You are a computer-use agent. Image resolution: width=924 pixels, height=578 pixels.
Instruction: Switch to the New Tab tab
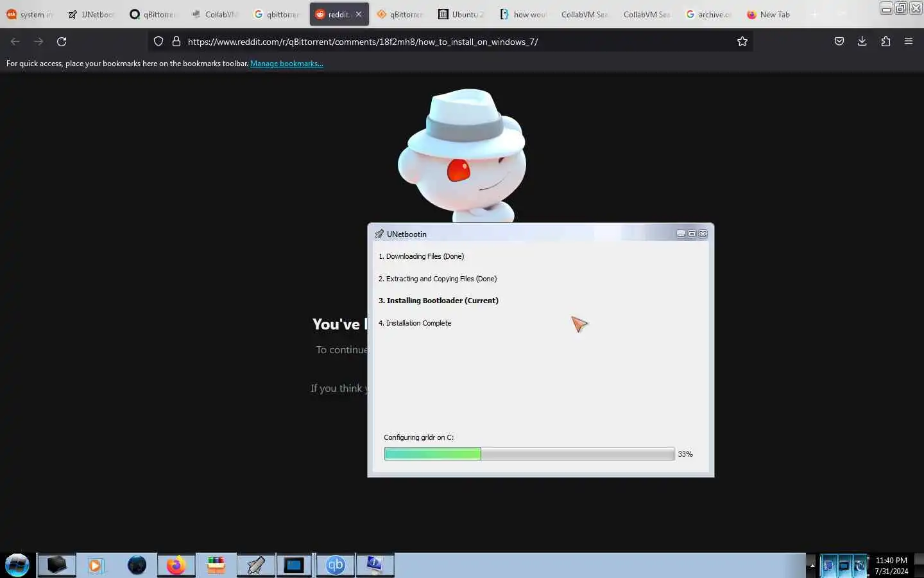pyautogui.click(x=769, y=14)
